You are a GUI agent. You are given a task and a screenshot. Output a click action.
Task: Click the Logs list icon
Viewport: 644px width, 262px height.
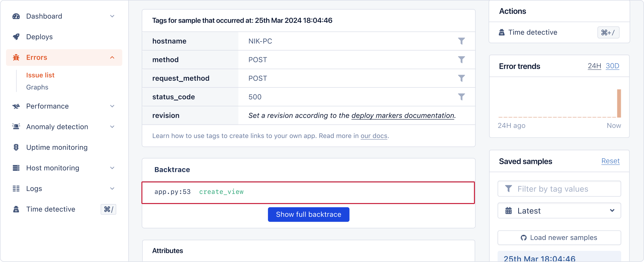click(16, 189)
